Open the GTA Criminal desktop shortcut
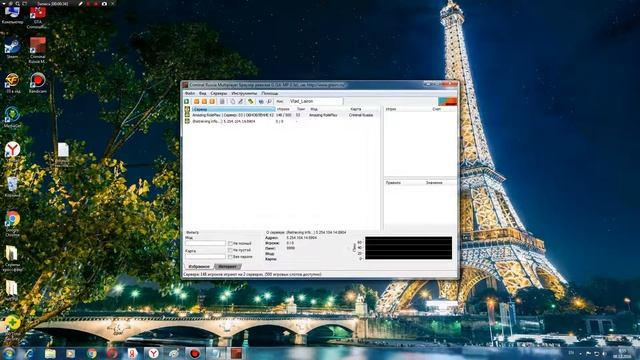The width and height of the screenshot is (640, 360). tap(38, 18)
